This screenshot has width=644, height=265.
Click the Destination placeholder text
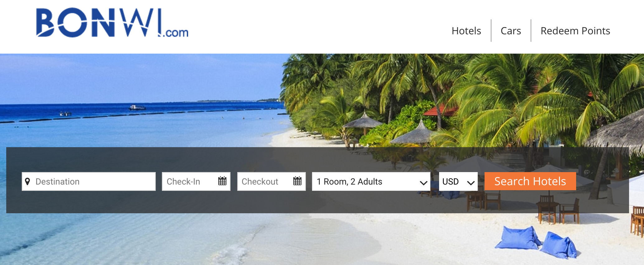(58, 181)
